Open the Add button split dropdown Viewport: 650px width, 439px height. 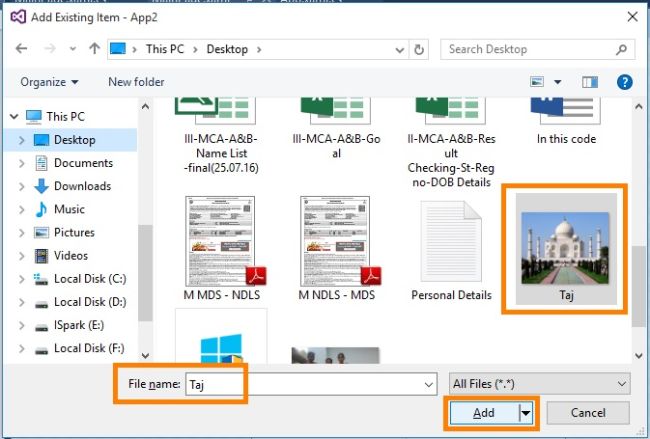[x=526, y=413]
